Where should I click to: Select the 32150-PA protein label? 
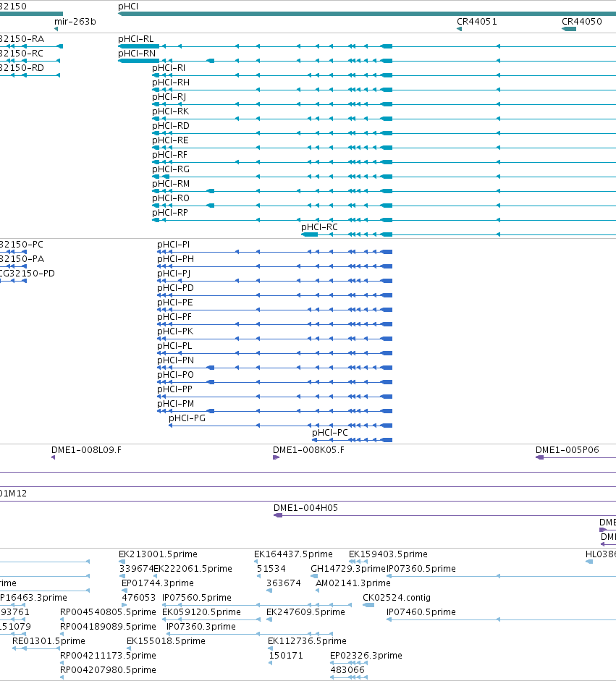tap(22, 259)
